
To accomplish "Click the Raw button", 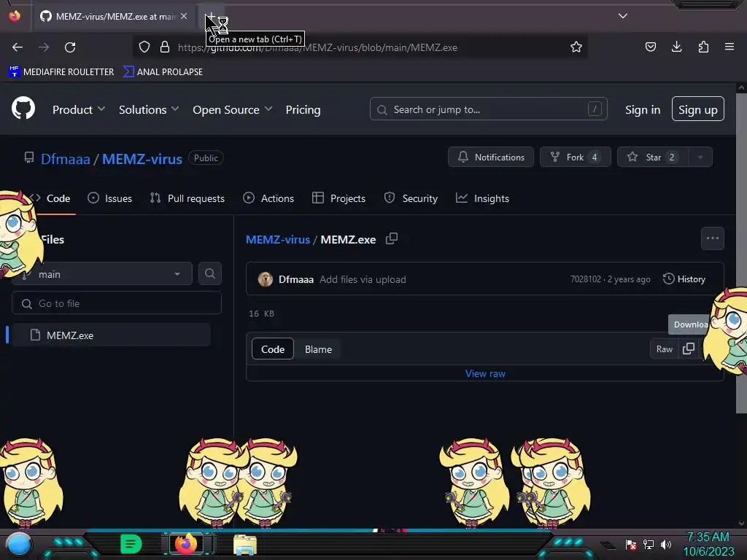I will click(x=664, y=349).
